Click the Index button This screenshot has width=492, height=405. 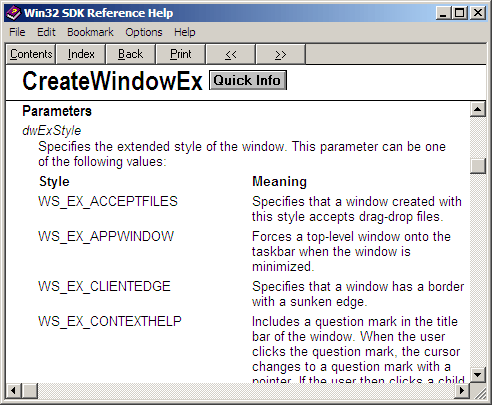coord(81,54)
